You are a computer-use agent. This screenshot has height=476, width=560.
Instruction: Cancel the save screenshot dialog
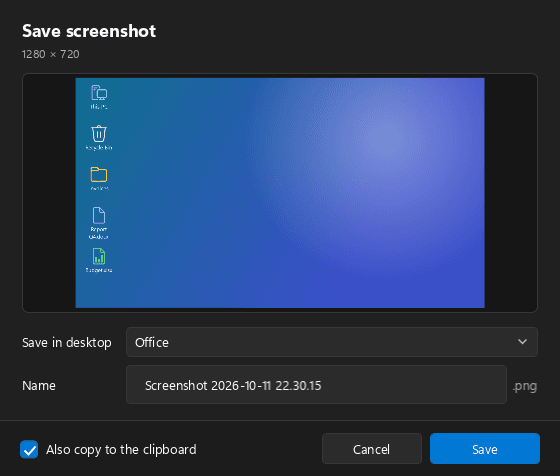pos(371,449)
